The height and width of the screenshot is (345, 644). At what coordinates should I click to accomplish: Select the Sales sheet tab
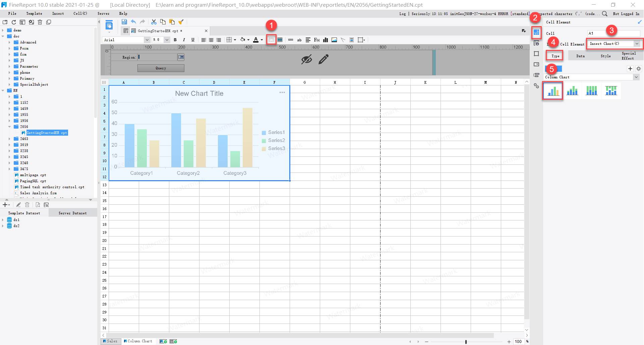coord(111,341)
